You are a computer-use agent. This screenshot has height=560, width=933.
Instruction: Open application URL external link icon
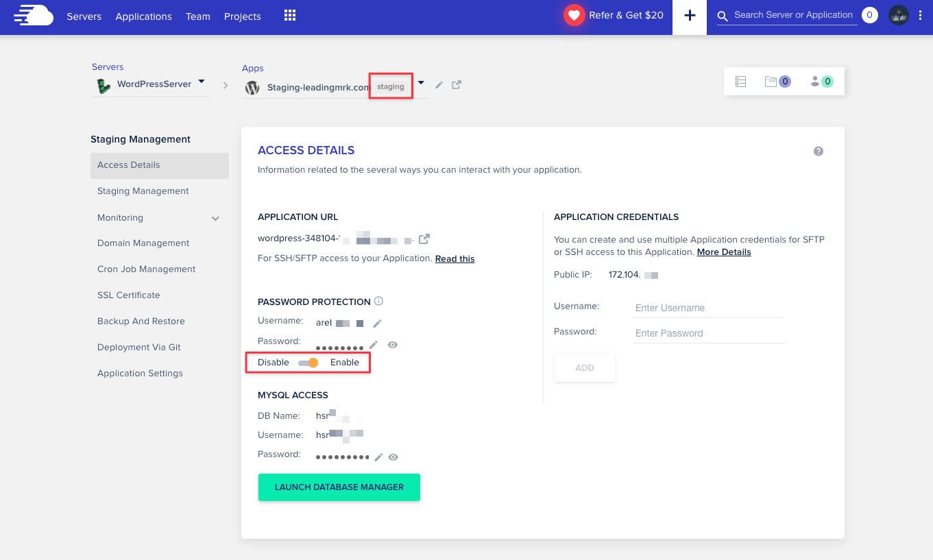[x=424, y=239]
